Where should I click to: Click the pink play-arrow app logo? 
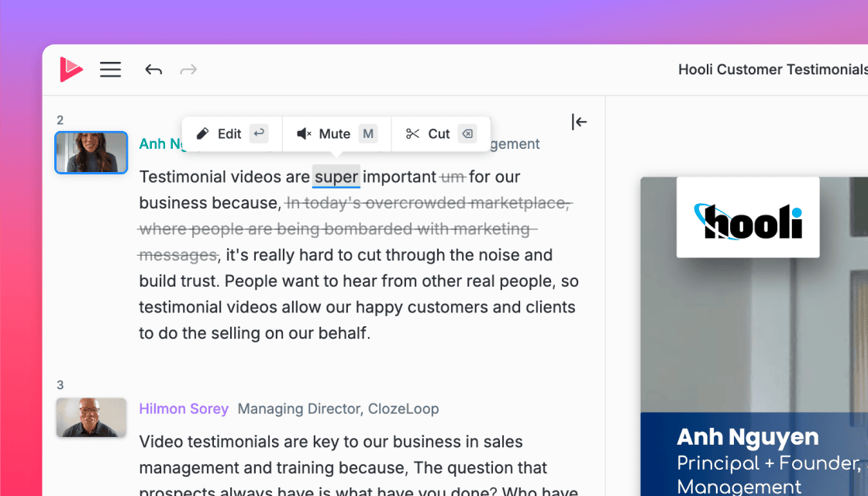tap(71, 69)
